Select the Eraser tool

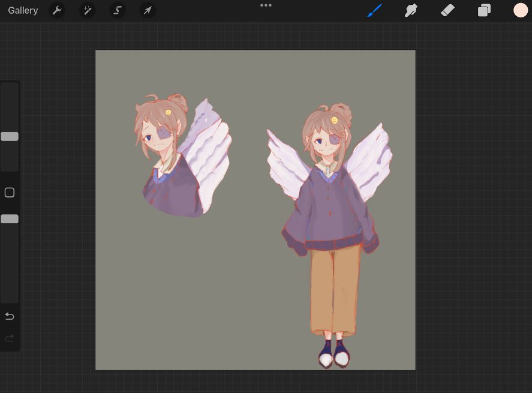[447, 11]
